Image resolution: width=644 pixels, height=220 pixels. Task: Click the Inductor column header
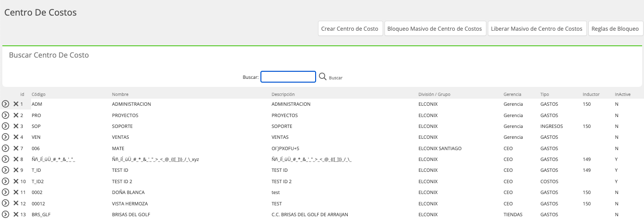pos(591,94)
